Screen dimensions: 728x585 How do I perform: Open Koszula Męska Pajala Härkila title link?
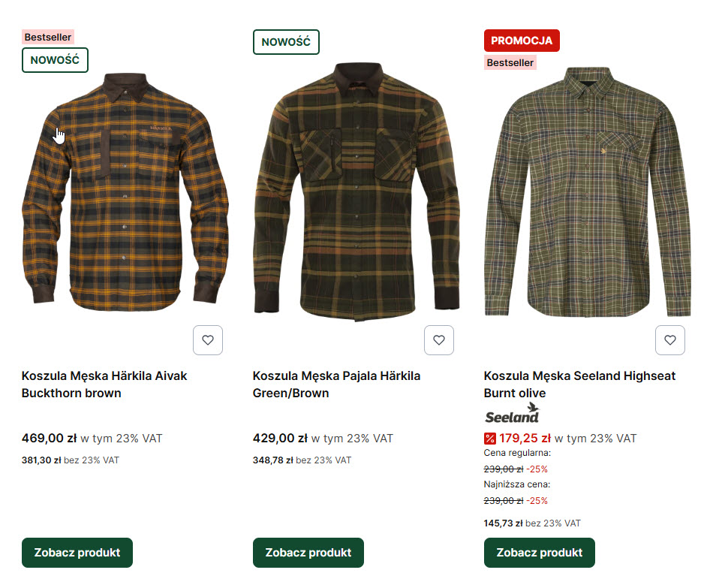pos(337,384)
